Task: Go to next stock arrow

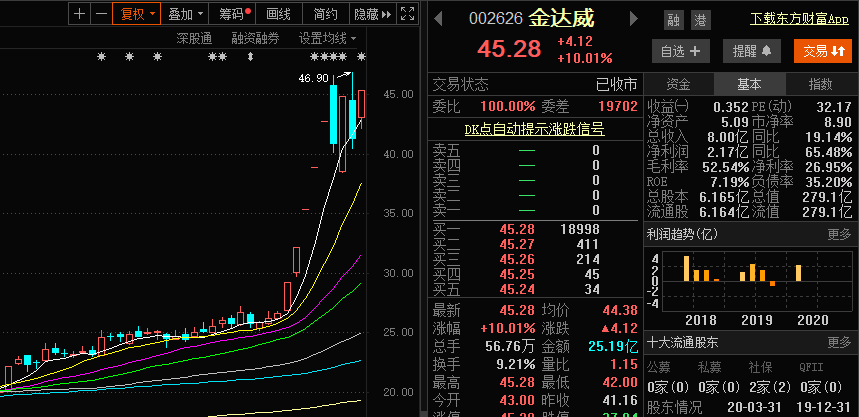Action: point(633,19)
